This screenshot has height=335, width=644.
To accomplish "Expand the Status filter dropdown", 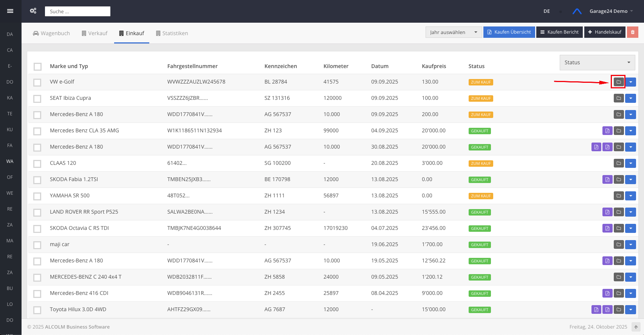I will (x=597, y=62).
